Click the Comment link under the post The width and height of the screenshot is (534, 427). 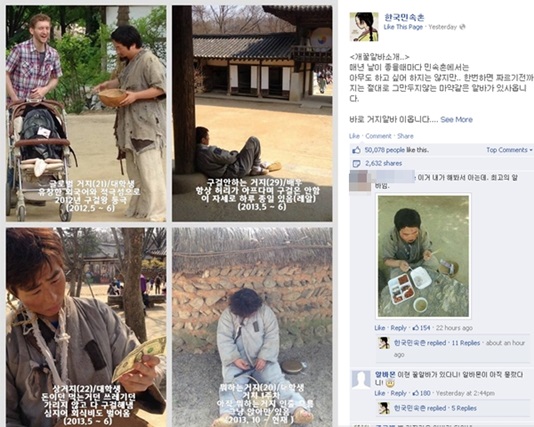pos(378,136)
